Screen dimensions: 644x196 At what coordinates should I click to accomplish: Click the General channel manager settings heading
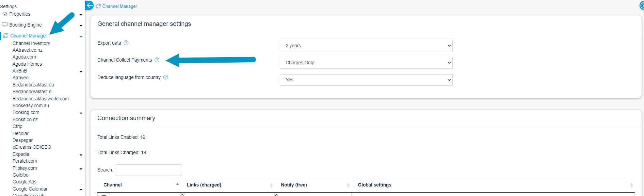(144, 24)
